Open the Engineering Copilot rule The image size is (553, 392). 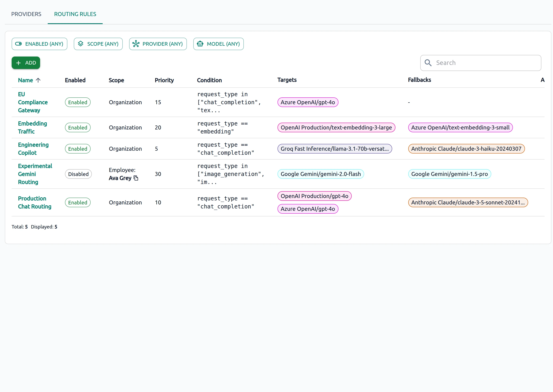pyautogui.click(x=33, y=149)
